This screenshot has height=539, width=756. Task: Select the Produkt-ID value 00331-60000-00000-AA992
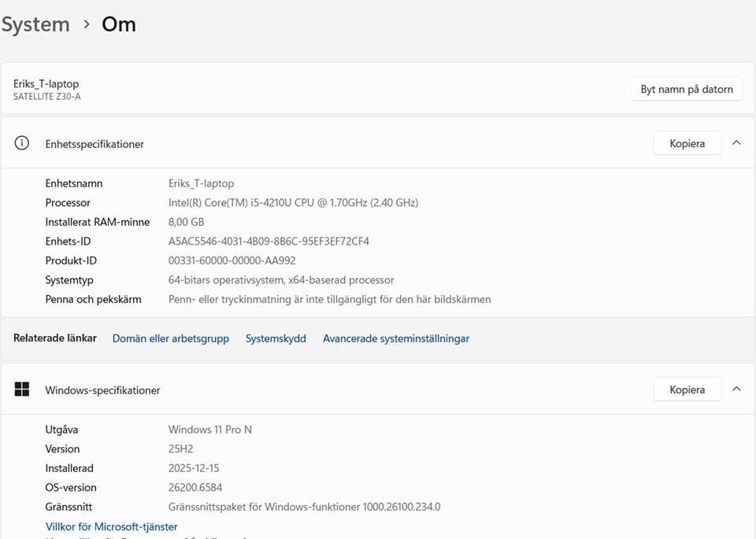click(x=232, y=260)
